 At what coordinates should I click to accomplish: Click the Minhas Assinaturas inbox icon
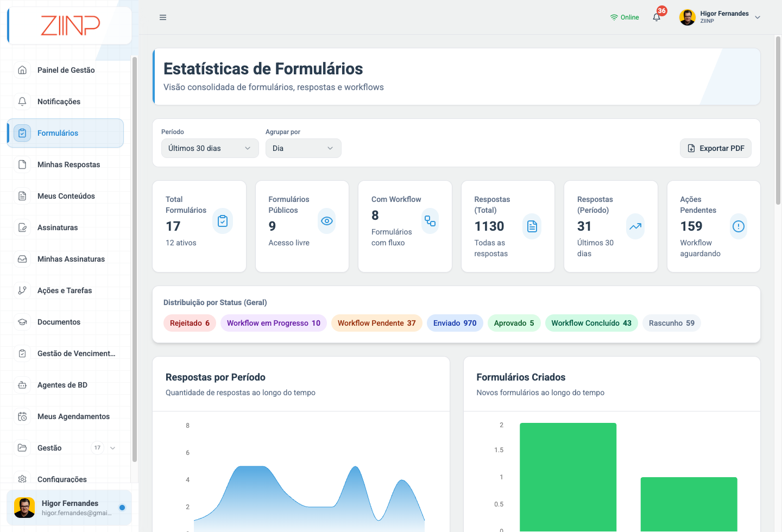tap(22, 259)
